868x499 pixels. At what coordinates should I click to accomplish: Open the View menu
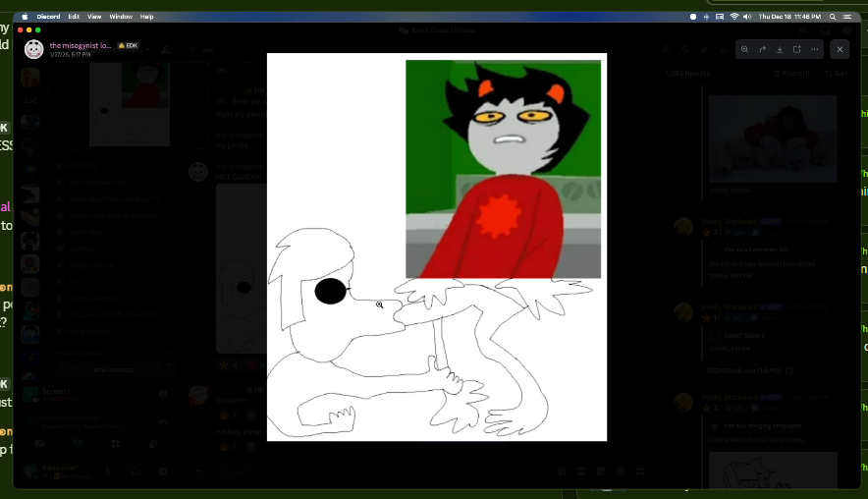[94, 17]
